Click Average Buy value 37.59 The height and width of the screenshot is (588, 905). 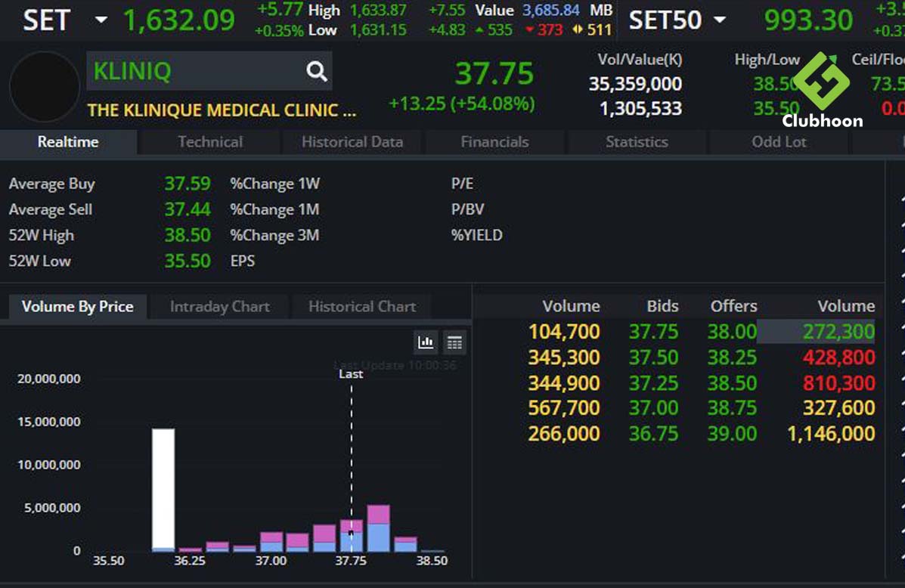[x=188, y=184]
